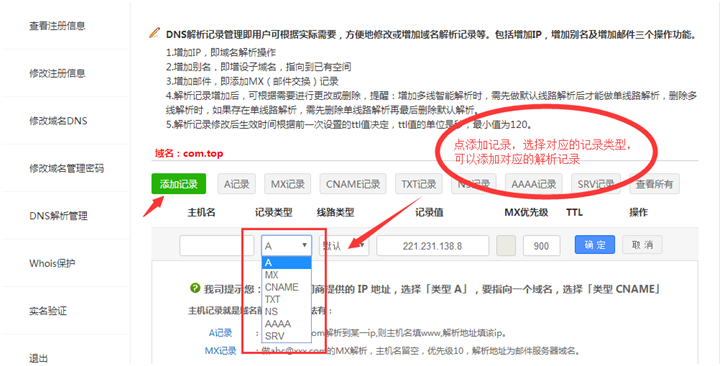Viewport: 722px width, 366px height.
Task: Click the green 添加记录 button
Action: pyautogui.click(x=179, y=184)
